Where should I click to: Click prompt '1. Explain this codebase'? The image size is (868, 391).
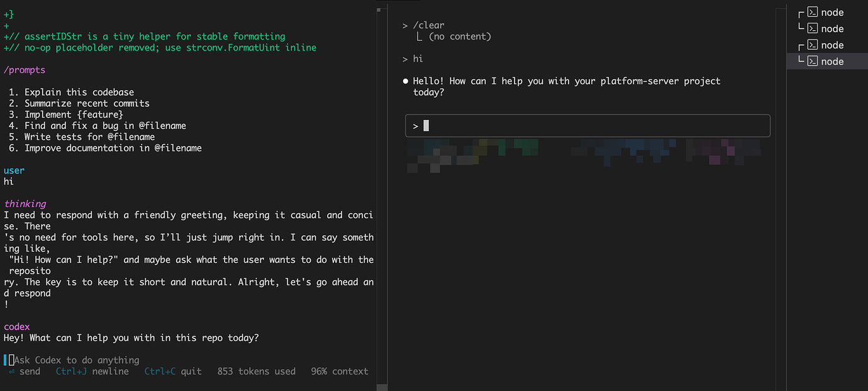pos(72,92)
